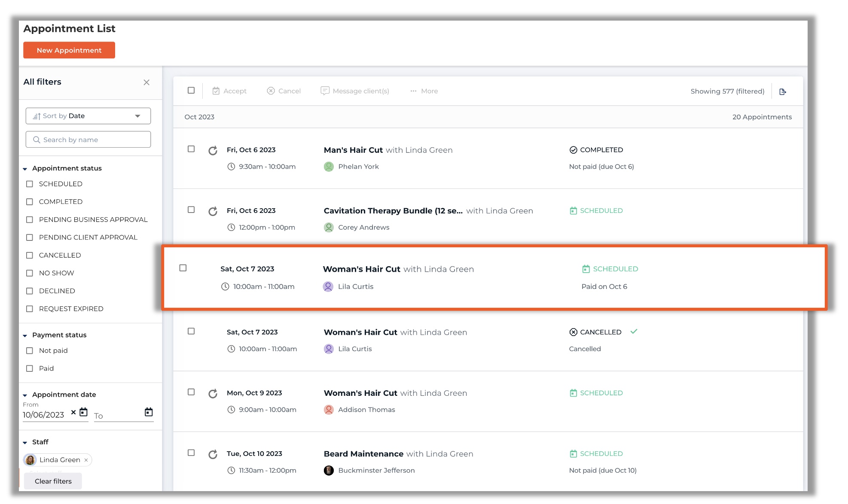Click Phelan York client avatar
848x504 pixels.
click(329, 167)
